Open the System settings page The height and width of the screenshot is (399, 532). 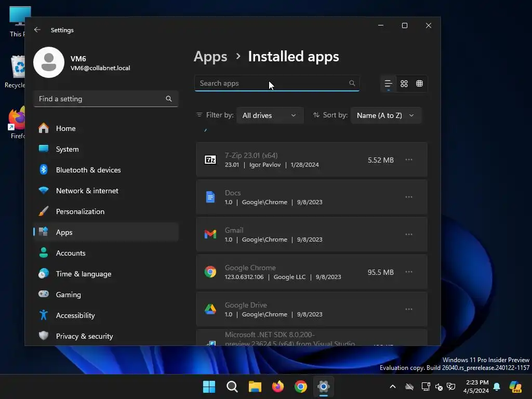click(x=106, y=149)
